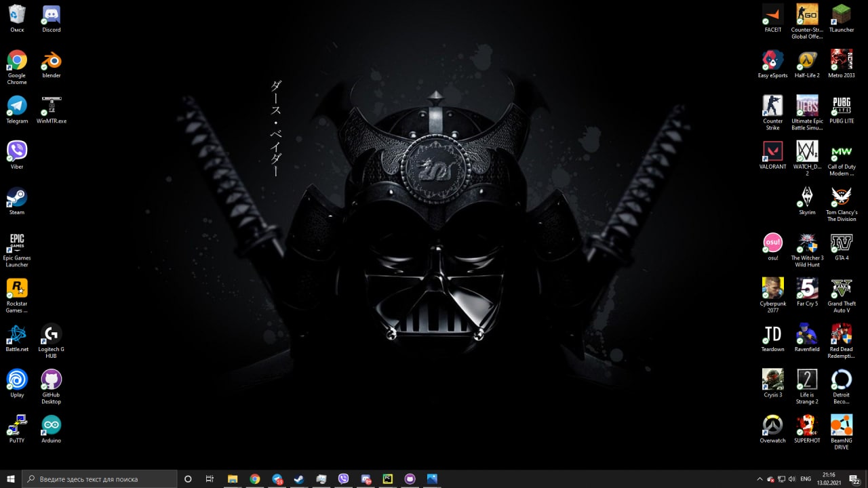Select Tom Clancy's The Division icon

pyautogui.click(x=842, y=204)
